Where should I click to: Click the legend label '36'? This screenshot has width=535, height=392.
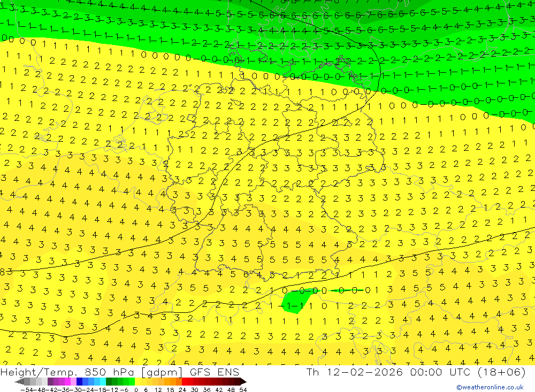click(207, 390)
